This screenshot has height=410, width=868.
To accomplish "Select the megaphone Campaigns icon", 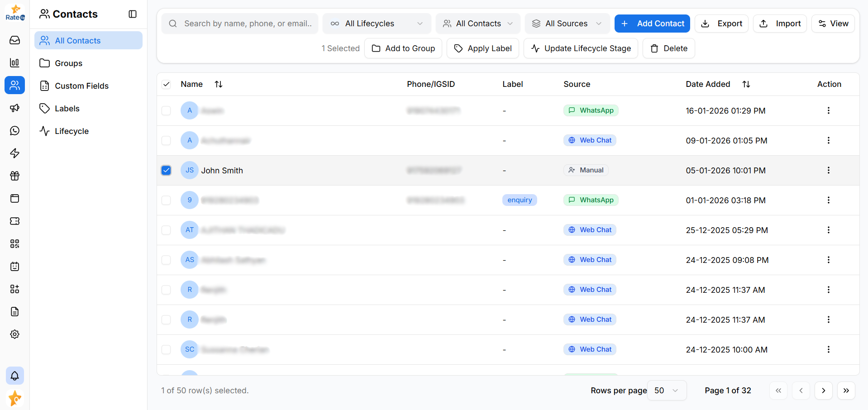I will (x=14, y=108).
